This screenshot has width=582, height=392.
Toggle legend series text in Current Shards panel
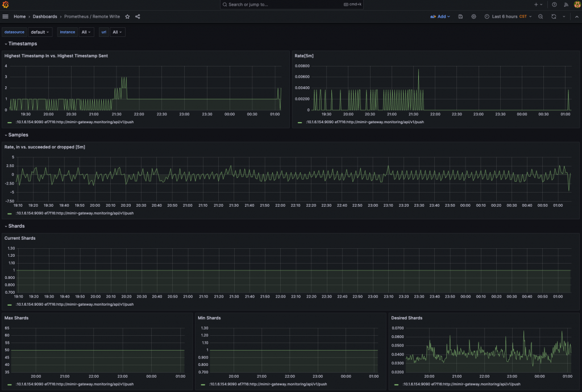(x=74, y=305)
